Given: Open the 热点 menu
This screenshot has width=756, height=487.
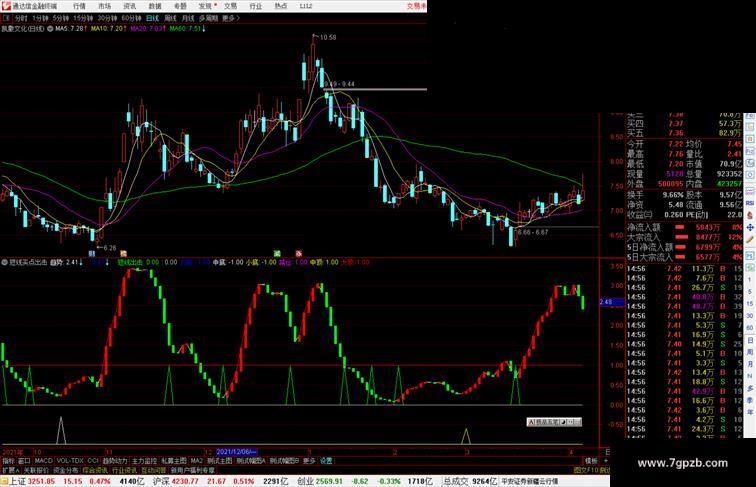Looking at the screenshot, I should click(281, 6).
